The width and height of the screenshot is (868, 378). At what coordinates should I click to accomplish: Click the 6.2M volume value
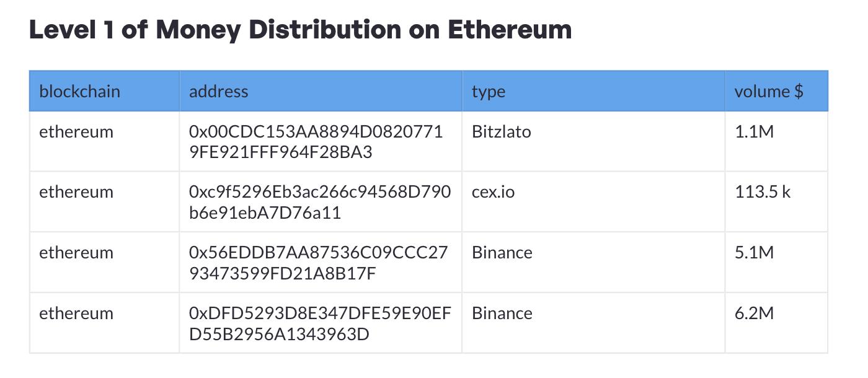pos(754,314)
